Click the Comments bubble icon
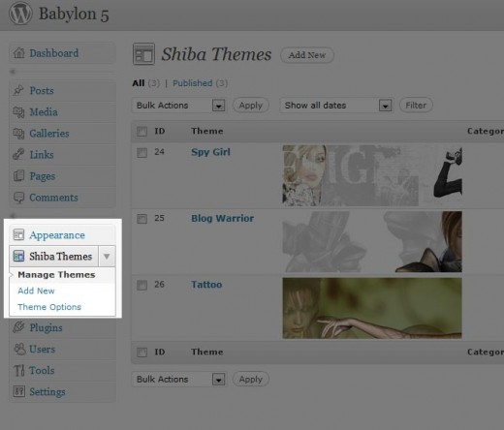 (x=18, y=198)
